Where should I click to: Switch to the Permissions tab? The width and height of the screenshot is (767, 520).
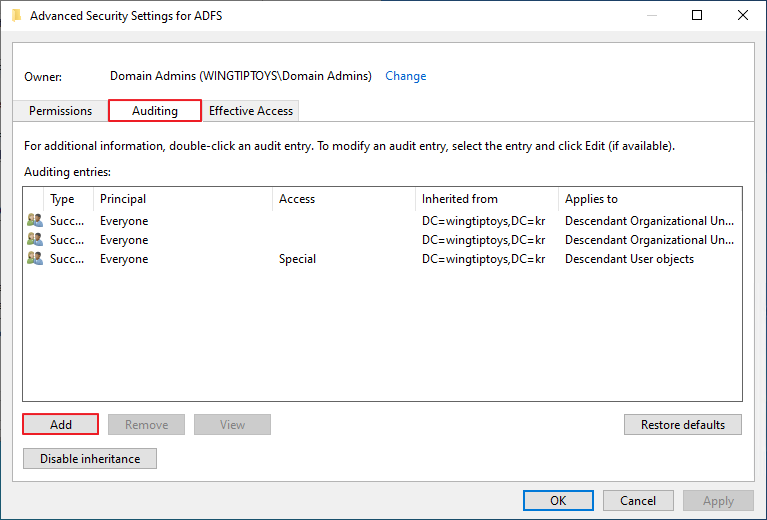click(60, 111)
